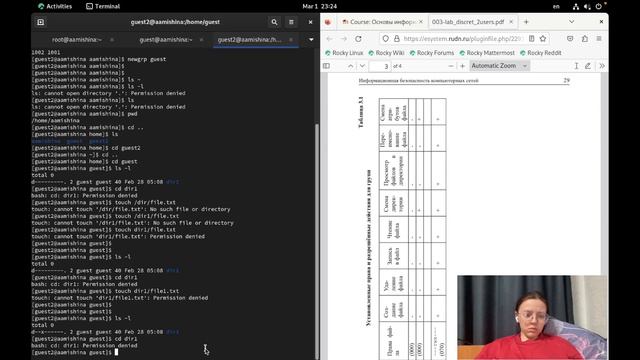Open a new browser tab
The width and height of the screenshot is (640, 360).
[x=526, y=22]
